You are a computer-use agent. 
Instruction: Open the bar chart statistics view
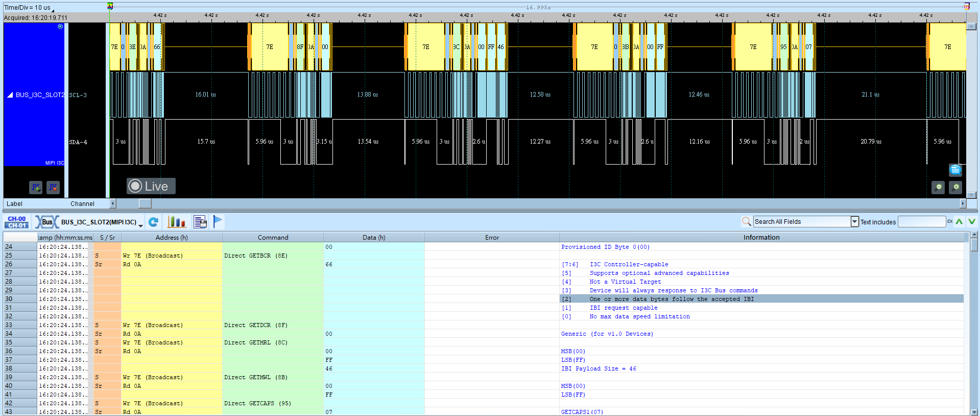click(176, 222)
